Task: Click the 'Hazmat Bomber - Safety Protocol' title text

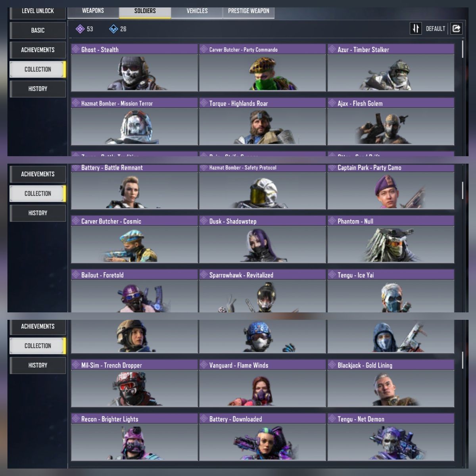Action: tap(243, 168)
